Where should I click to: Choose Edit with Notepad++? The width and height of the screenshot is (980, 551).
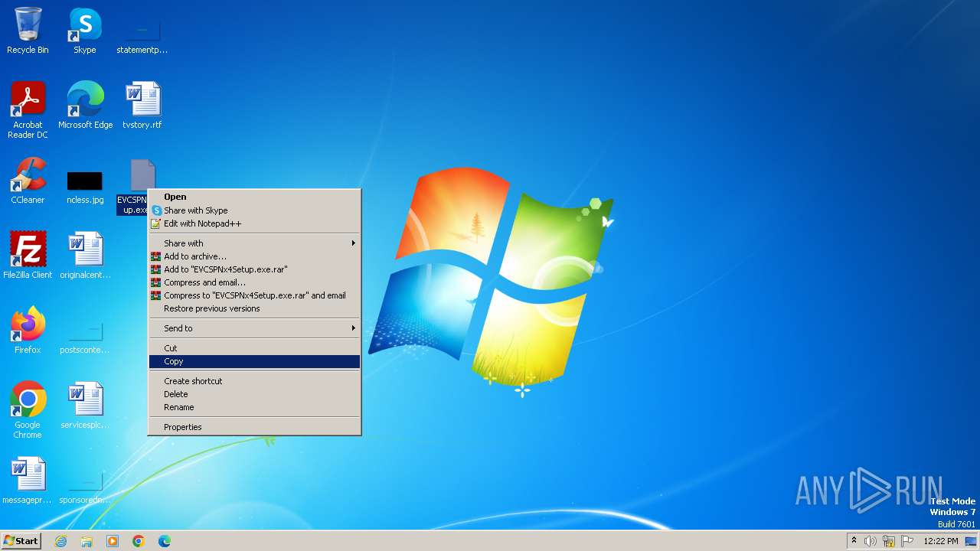pos(254,223)
